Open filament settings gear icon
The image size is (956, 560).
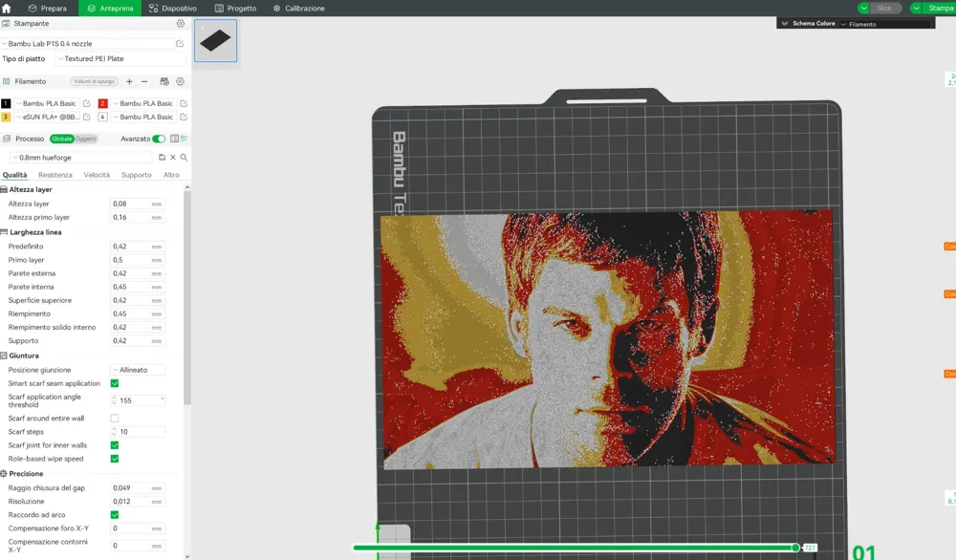[x=181, y=81]
